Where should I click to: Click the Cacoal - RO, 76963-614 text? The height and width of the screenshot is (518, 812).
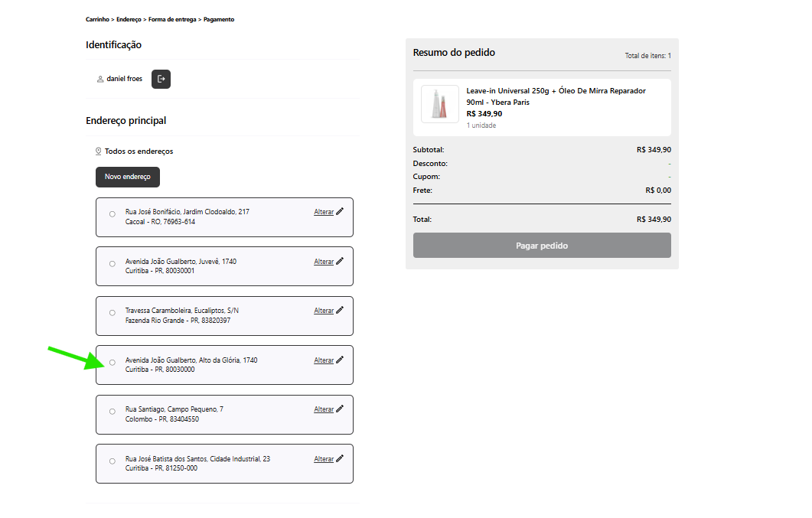pyautogui.click(x=160, y=222)
